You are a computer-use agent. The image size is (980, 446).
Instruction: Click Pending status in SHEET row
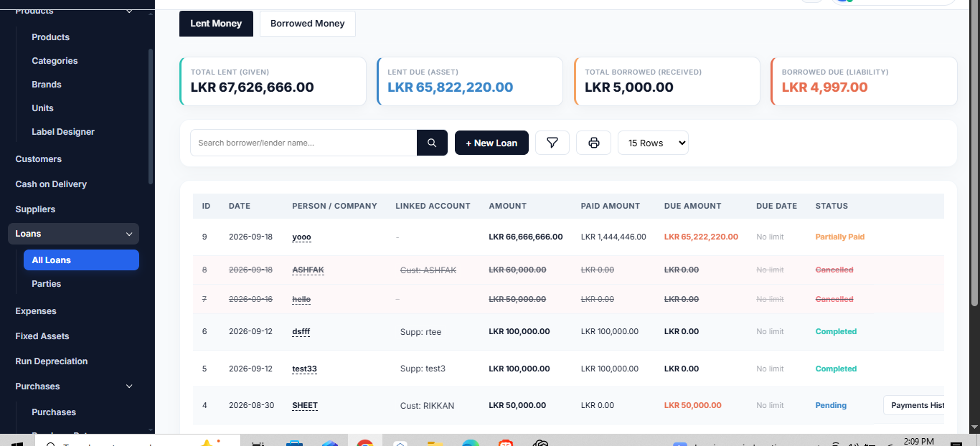pyautogui.click(x=831, y=406)
